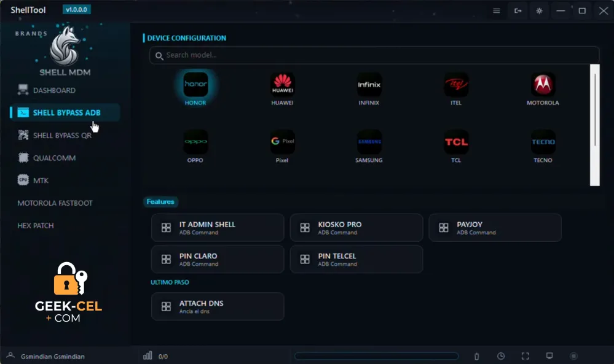This screenshot has width=614, height=364.
Task: Click the ATTACH DNS button
Action: pos(218,306)
